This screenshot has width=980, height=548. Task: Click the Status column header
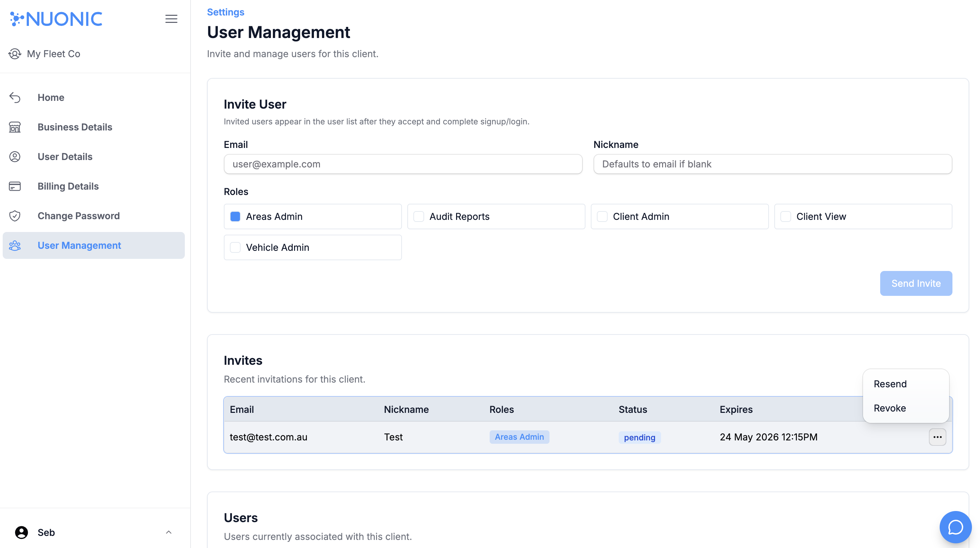tap(632, 409)
